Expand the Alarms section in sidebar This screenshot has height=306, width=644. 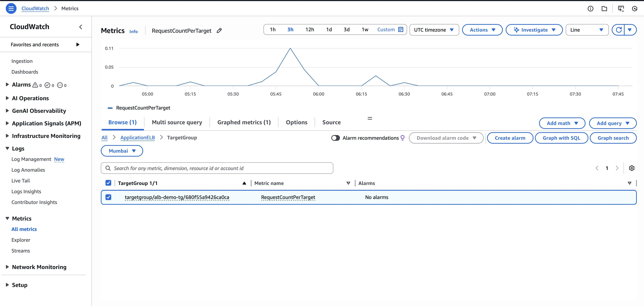click(x=7, y=85)
